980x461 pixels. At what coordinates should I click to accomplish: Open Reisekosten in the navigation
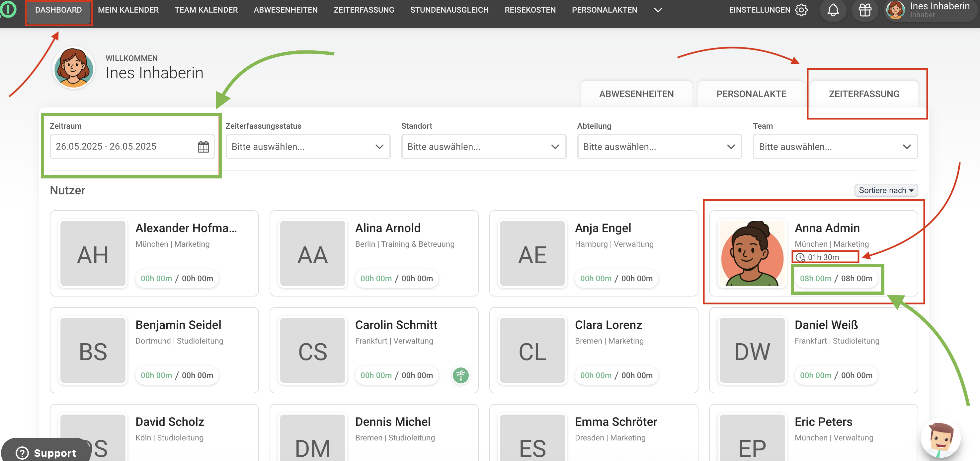pyautogui.click(x=530, y=10)
